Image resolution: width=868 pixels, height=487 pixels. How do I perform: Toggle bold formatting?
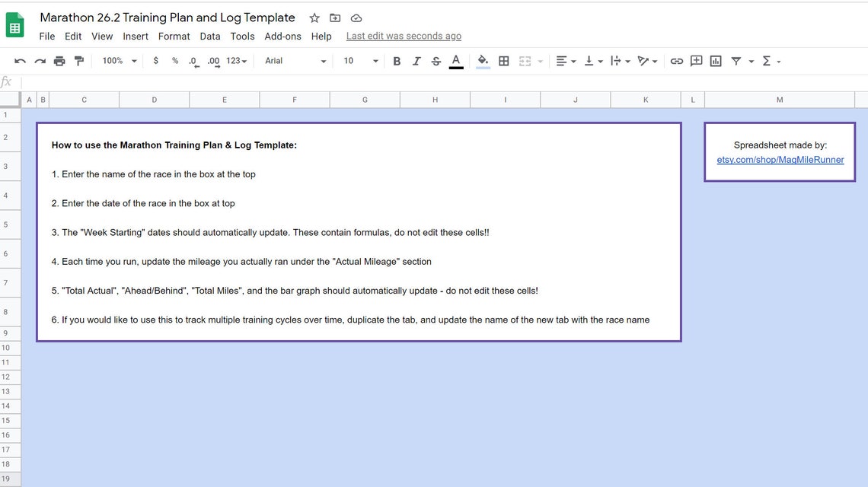[x=397, y=61]
